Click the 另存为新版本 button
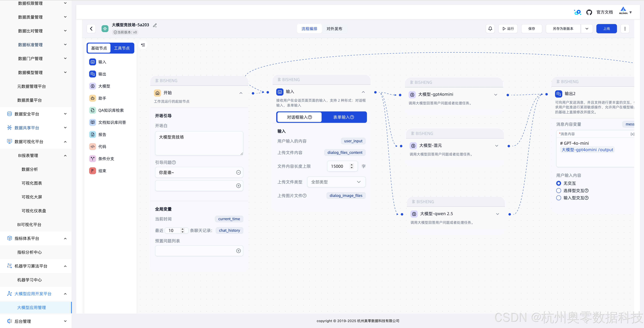Image resolution: width=644 pixels, height=328 pixels. [563, 29]
